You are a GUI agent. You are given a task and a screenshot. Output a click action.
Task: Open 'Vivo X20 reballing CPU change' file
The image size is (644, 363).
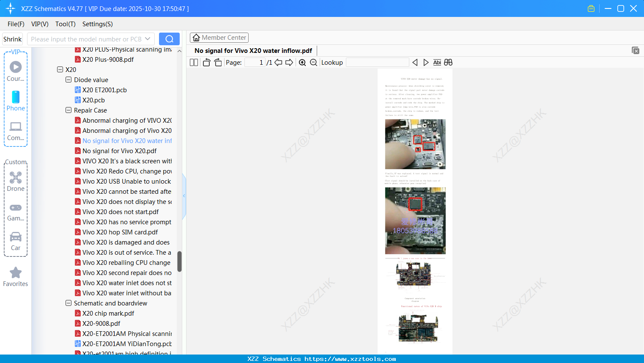click(x=126, y=262)
